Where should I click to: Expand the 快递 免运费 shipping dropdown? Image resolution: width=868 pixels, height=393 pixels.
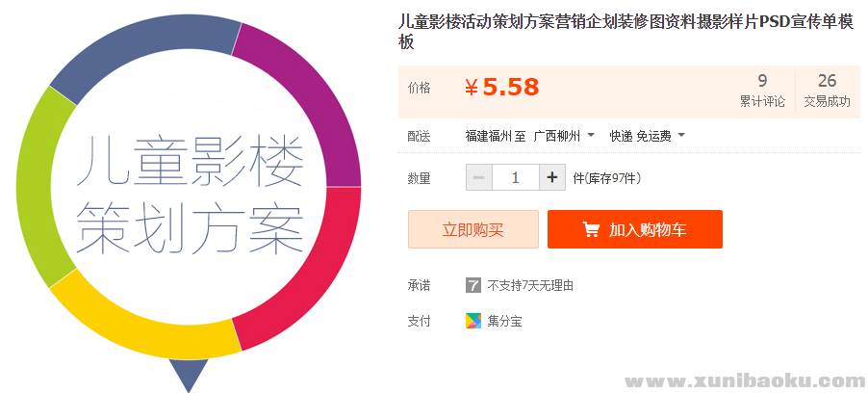647,136
